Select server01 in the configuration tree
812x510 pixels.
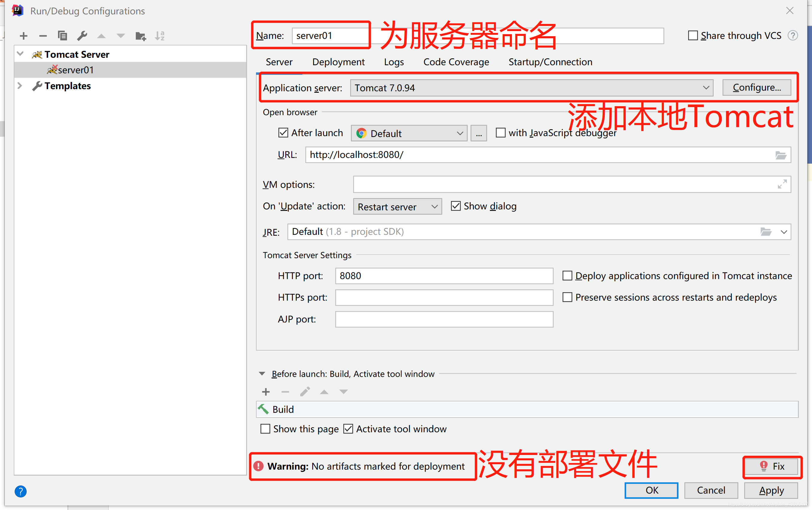click(130, 70)
